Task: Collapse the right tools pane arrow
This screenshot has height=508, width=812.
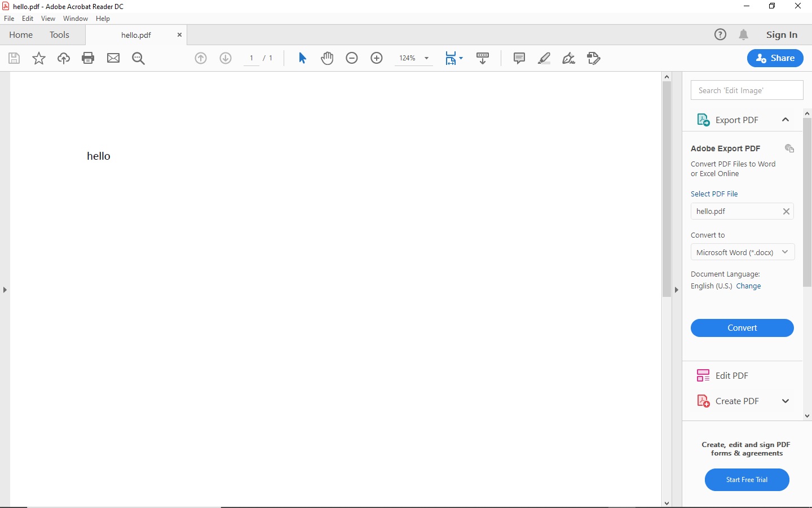Action: coord(677,290)
